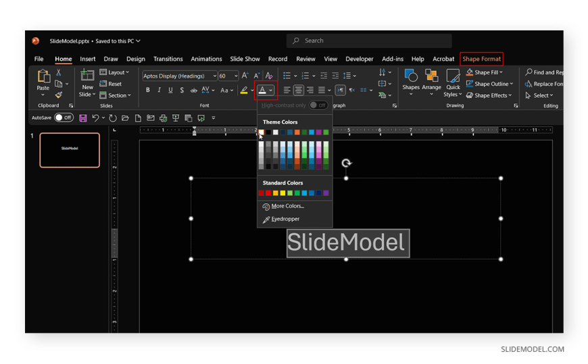Click the print preview printer icon
588x364 pixels.
pos(163,118)
